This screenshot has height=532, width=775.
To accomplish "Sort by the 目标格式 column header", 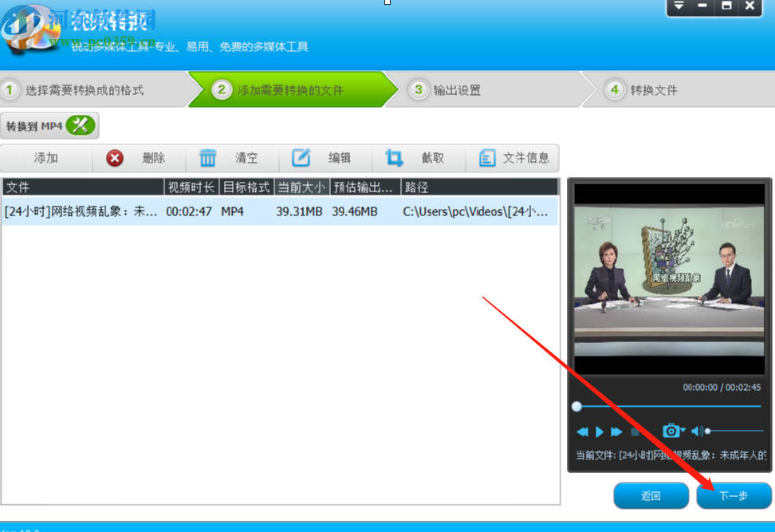I will tap(246, 187).
